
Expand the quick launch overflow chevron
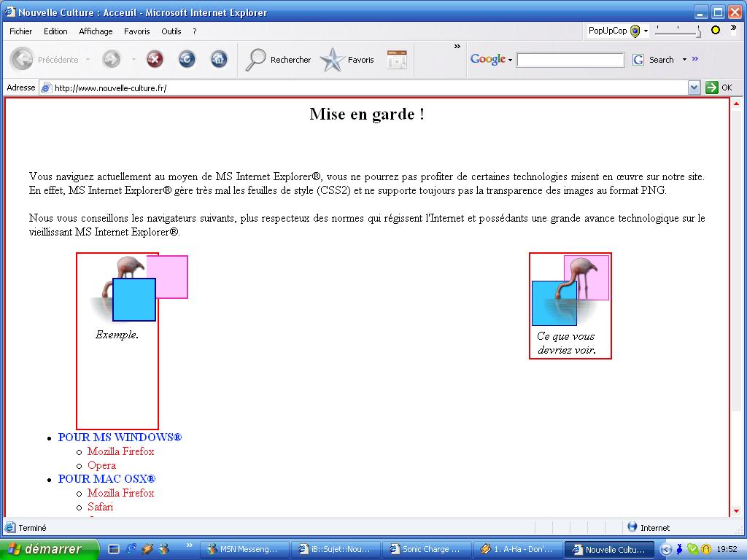(189, 545)
